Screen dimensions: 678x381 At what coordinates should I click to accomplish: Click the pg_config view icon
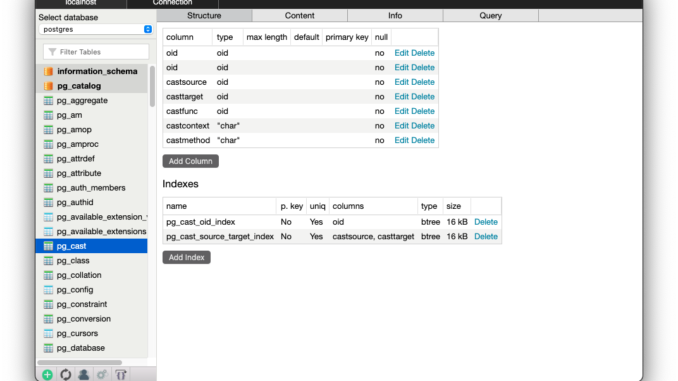tap(48, 290)
